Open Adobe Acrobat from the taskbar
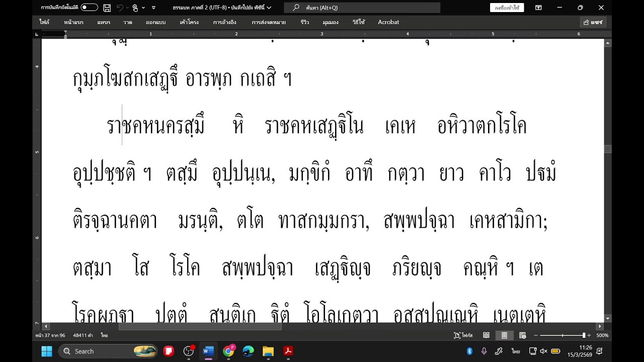The height and width of the screenshot is (362, 644). click(x=288, y=351)
